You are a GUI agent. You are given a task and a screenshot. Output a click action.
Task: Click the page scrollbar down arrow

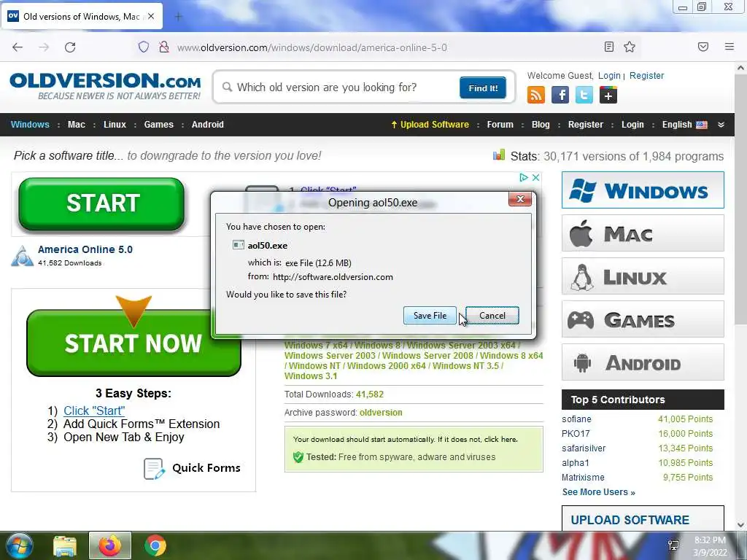click(x=740, y=525)
